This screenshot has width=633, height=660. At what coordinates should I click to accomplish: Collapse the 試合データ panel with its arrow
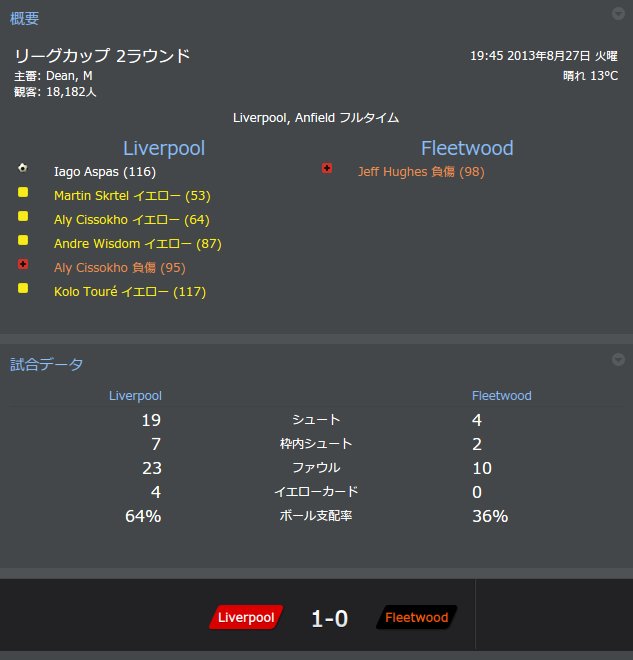[x=618, y=359]
